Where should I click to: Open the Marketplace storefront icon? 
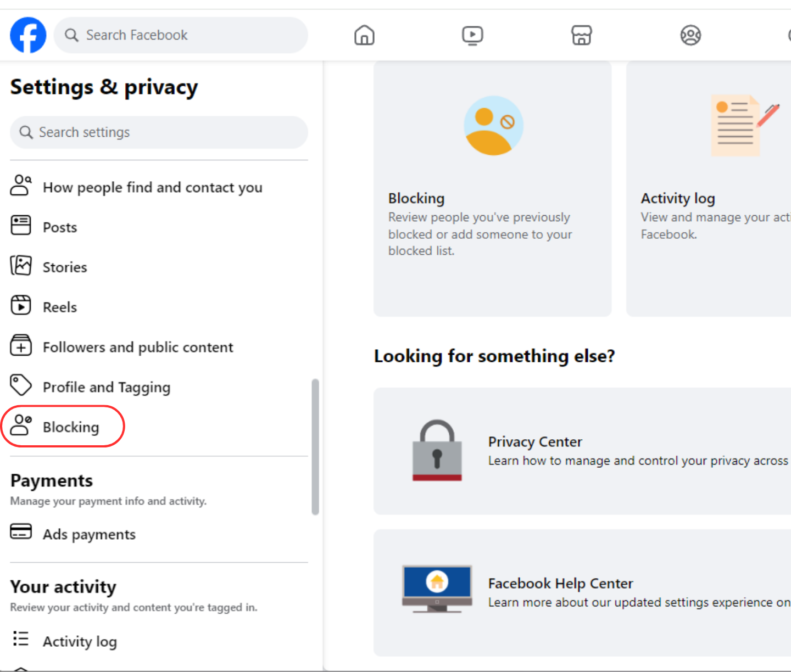click(581, 35)
